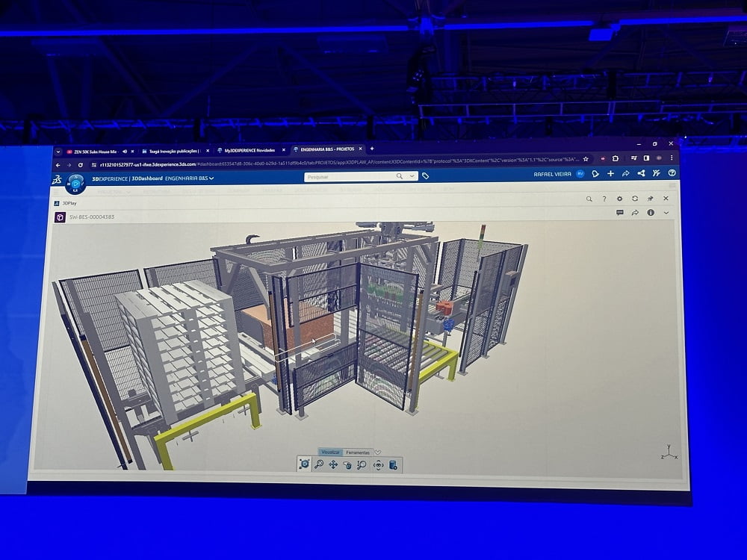Switch to the Ferramentas tab

tap(358, 452)
